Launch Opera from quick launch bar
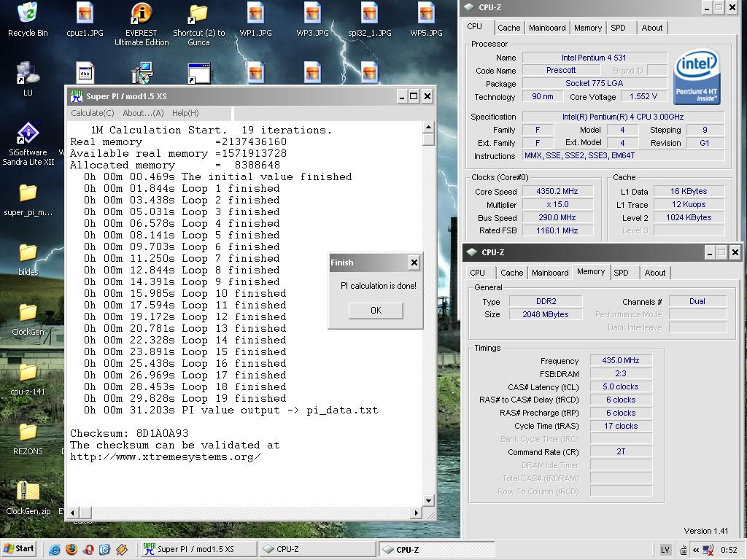 88,550
